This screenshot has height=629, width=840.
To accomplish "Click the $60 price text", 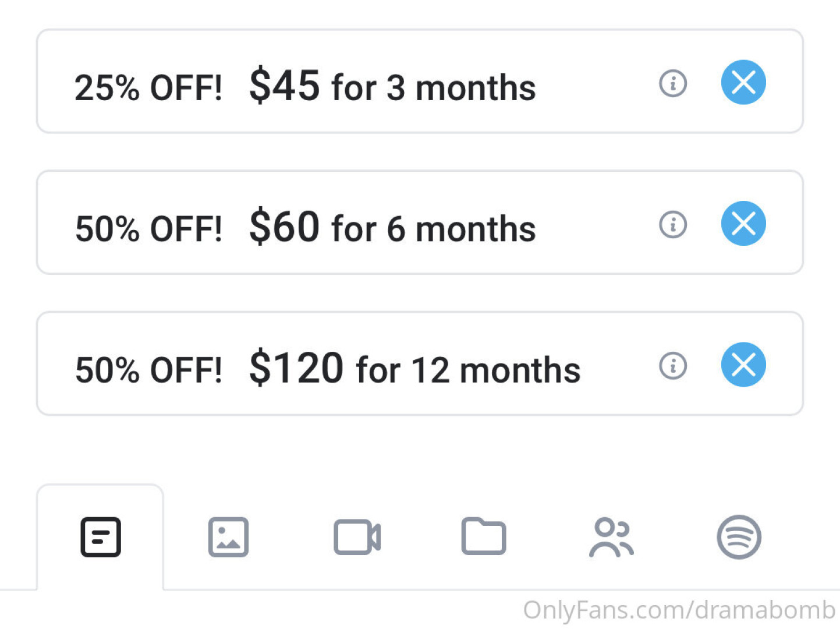I will 284,227.
